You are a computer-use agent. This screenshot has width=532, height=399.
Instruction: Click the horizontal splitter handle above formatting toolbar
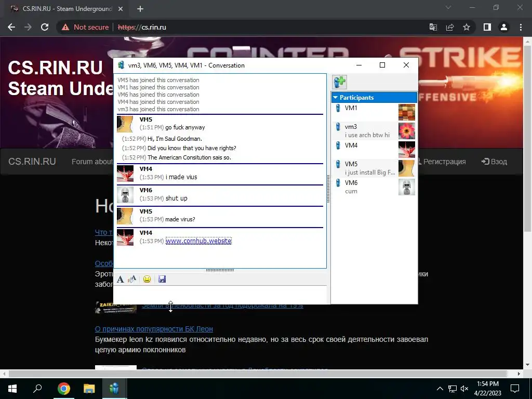click(x=220, y=270)
